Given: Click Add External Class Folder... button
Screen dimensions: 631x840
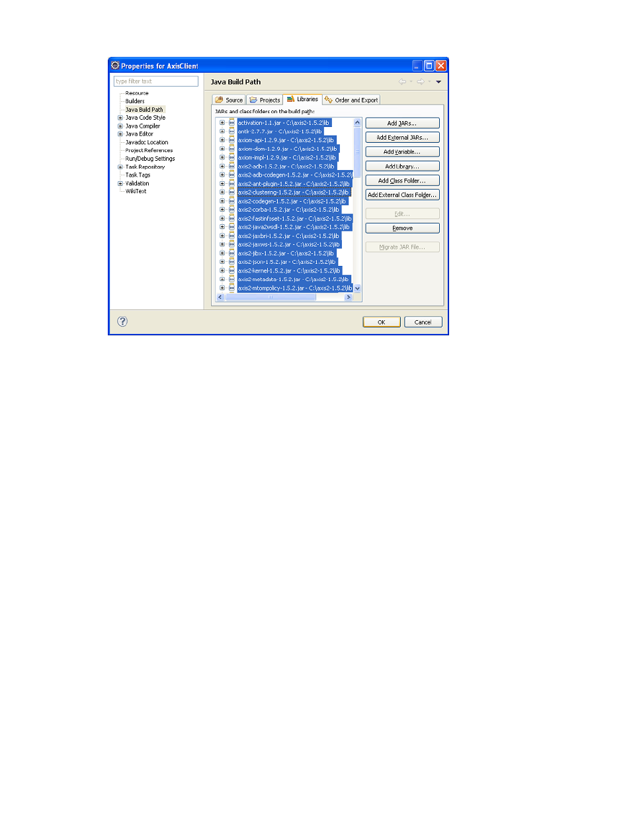Looking at the screenshot, I should [x=402, y=195].
